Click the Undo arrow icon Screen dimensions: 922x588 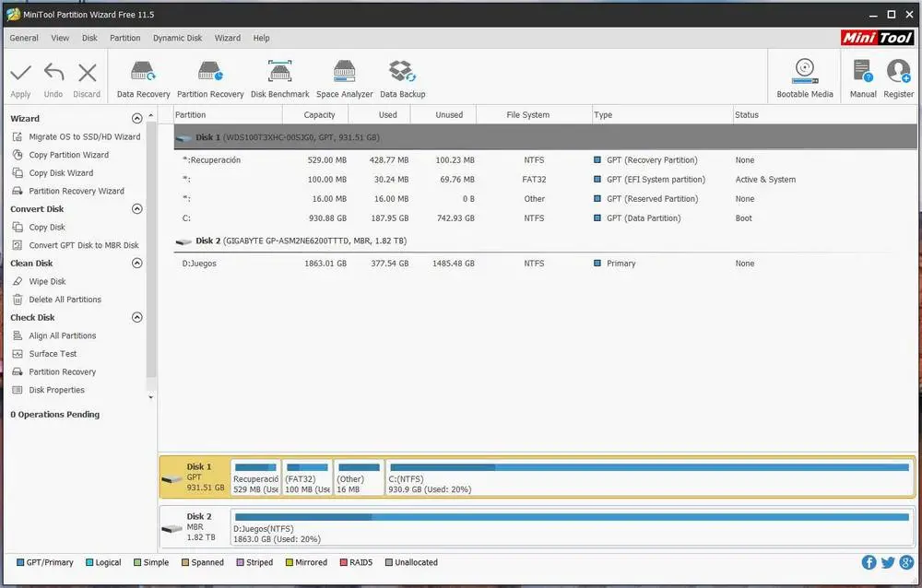point(53,73)
